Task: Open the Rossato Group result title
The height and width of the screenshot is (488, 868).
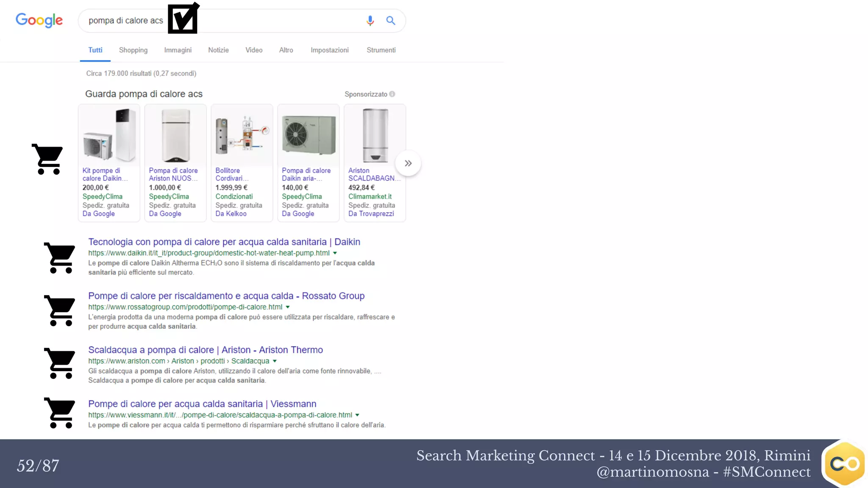Action: click(x=226, y=296)
